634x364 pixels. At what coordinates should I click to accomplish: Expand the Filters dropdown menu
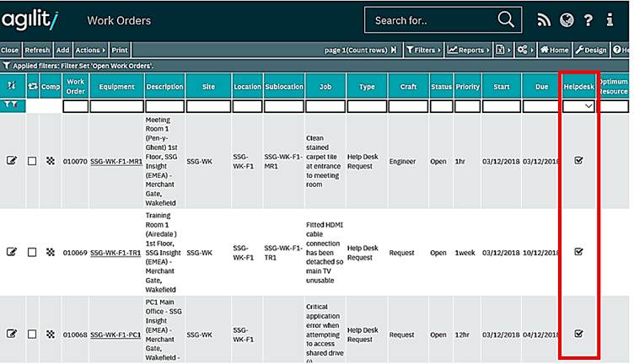(x=422, y=51)
